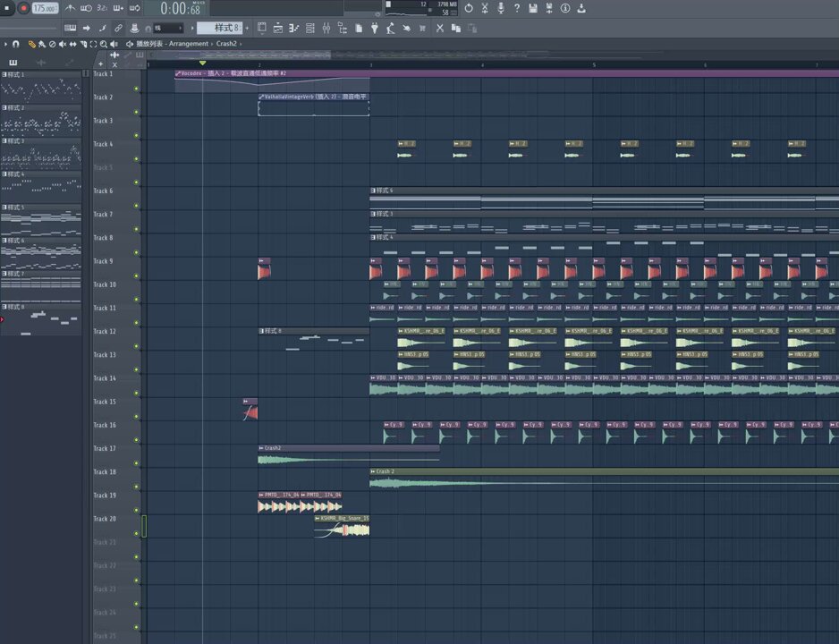
Task: Click the Save project floppy icon
Action: coord(533,8)
